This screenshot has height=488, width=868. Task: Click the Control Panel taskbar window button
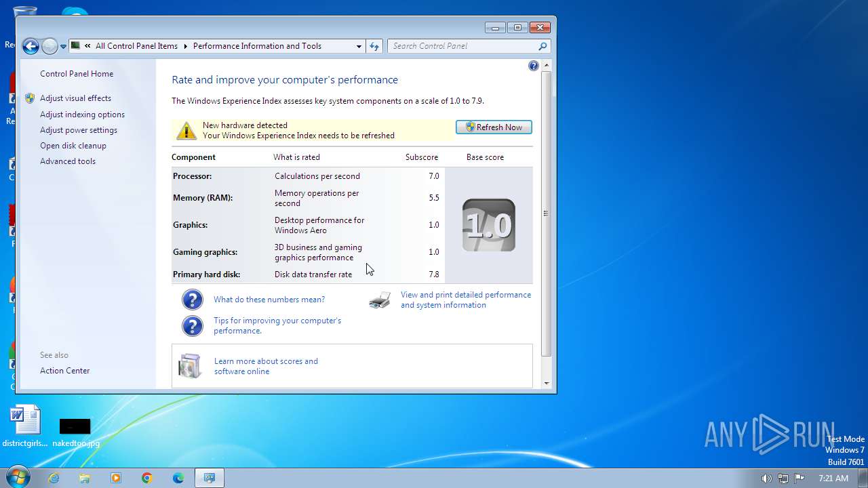coord(210,478)
